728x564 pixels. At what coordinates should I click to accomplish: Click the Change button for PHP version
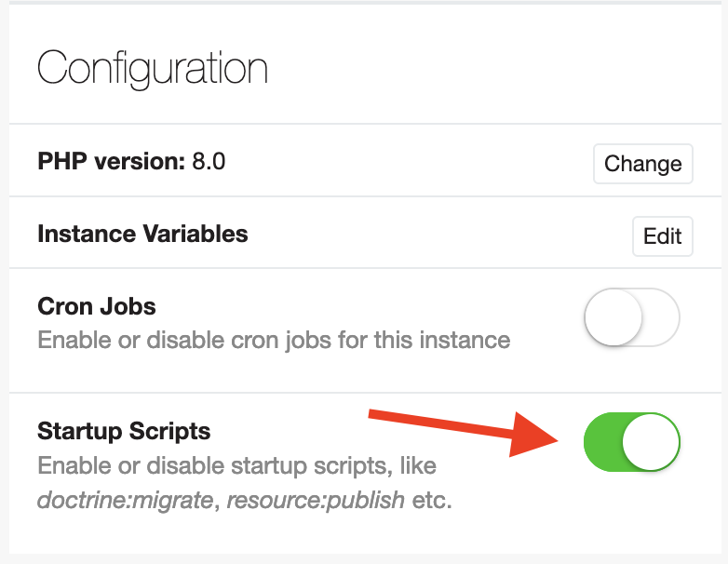(x=642, y=164)
